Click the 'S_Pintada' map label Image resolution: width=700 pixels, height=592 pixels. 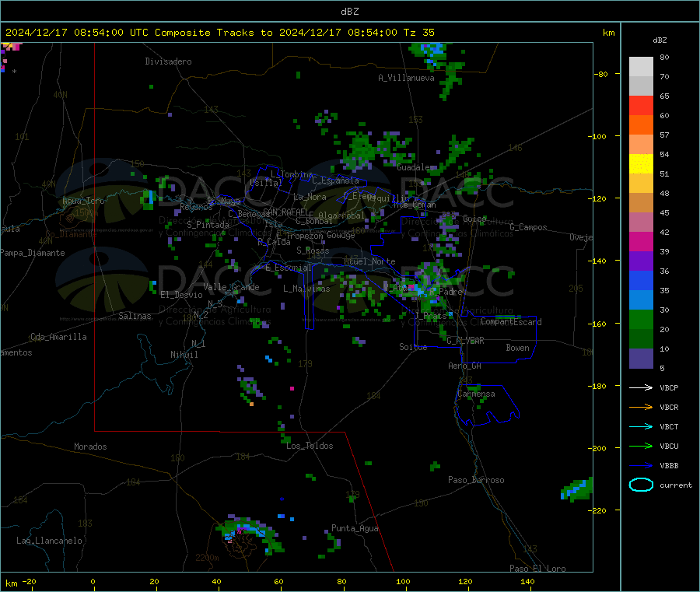pos(208,225)
